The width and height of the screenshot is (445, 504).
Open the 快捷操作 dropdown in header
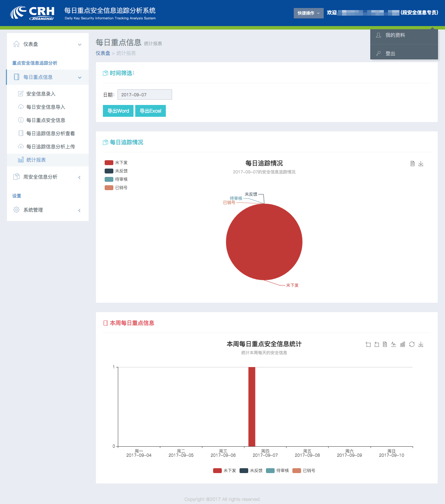point(308,13)
